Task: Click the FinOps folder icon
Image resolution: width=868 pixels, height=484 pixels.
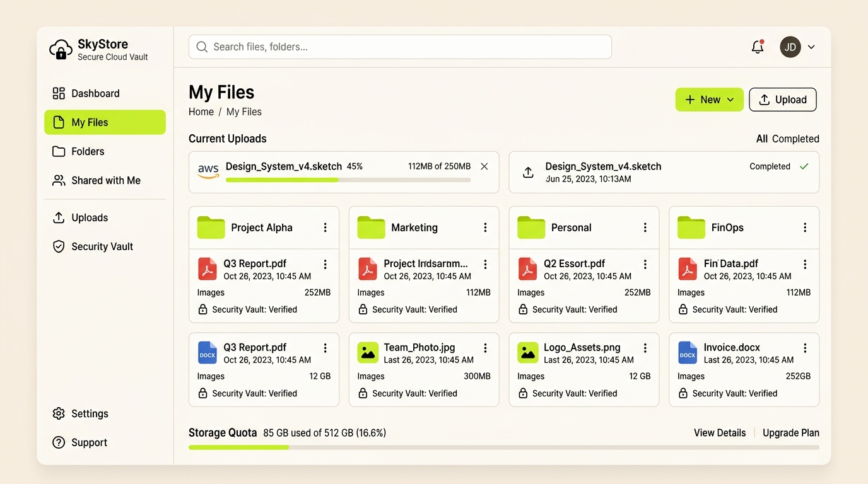Action: [x=691, y=228]
